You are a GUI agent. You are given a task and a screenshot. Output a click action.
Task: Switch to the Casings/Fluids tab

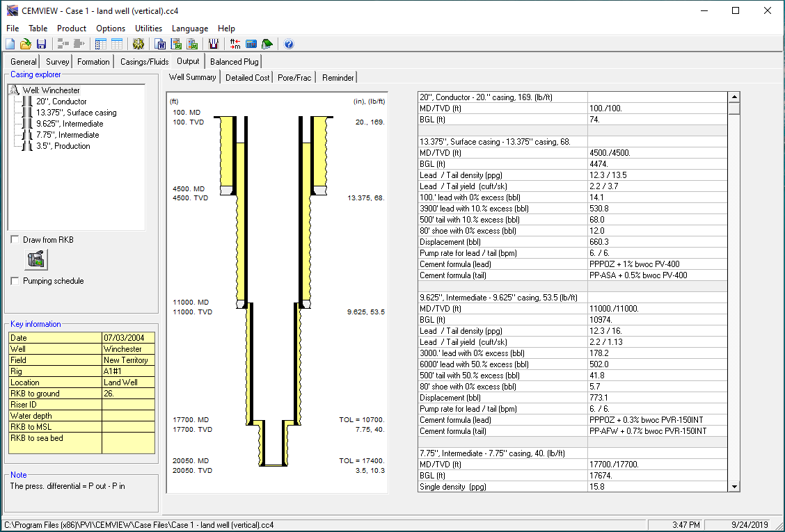144,62
